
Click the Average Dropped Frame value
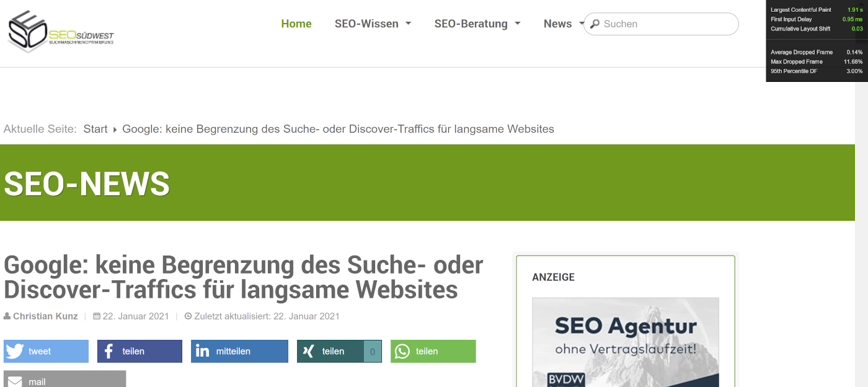coord(854,52)
